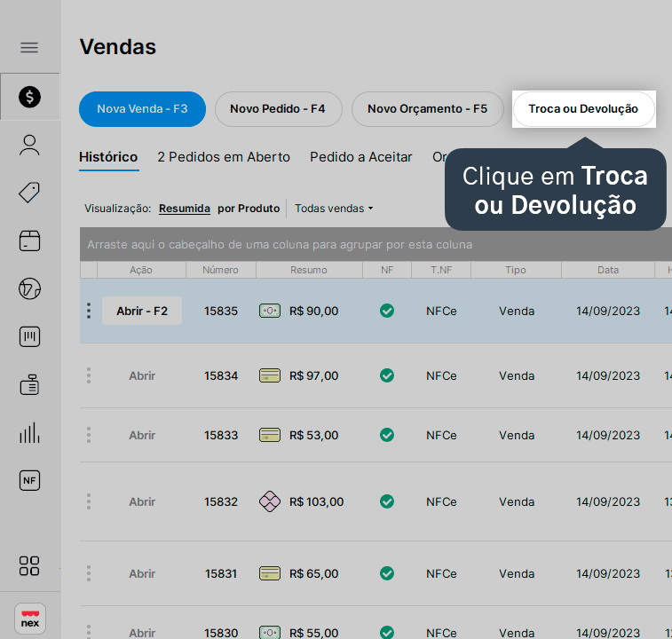This screenshot has height=639, width=672.
Task: Sort by the Resumo column header
Action: click(309, 270)
